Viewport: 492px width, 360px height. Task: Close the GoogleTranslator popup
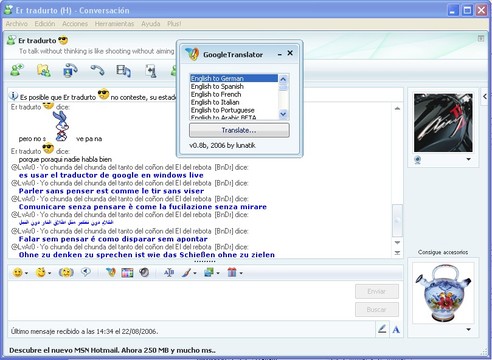pyautogui.click(x=290, y=53)
